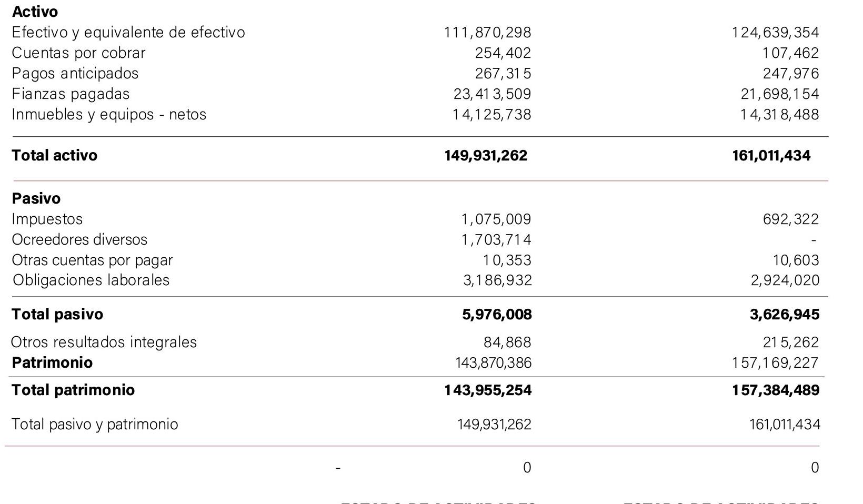Viewport: 863px width, 504px height.
Task: Select the "Efectivo y equivalente de efectivo" row label
Action: [128, 33]
